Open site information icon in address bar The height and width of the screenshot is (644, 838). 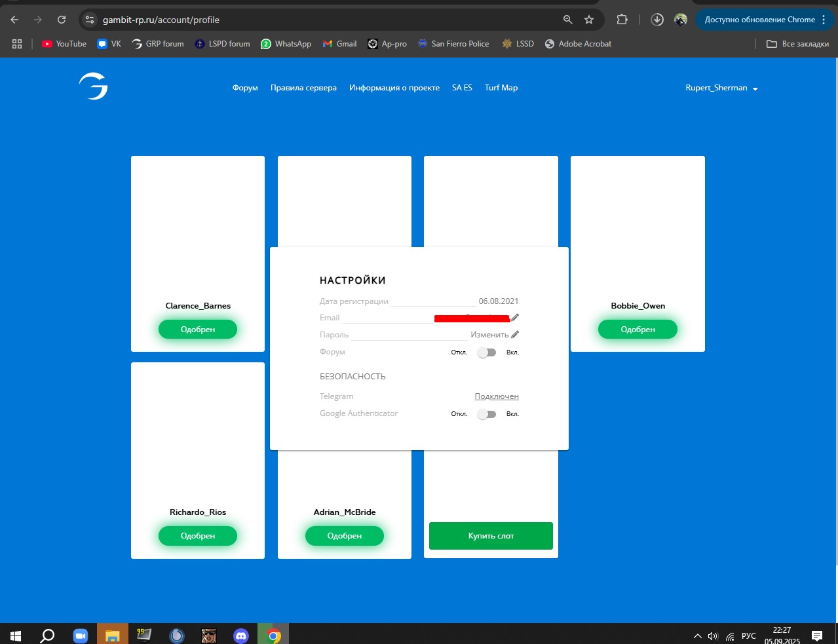pos(90,20)
